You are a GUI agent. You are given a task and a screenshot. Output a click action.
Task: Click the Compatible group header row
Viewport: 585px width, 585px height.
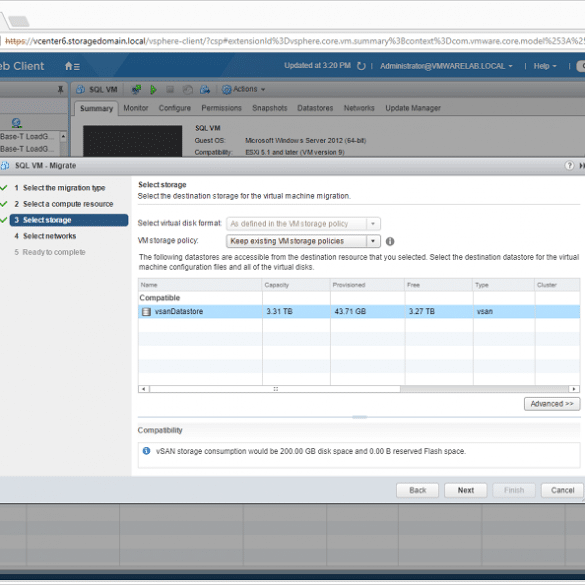point(359,298)
